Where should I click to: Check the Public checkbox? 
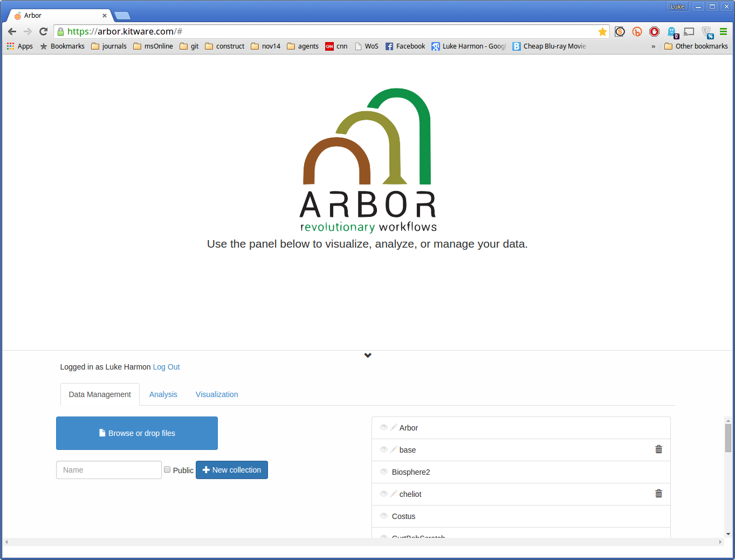click(x=167, y=469)
